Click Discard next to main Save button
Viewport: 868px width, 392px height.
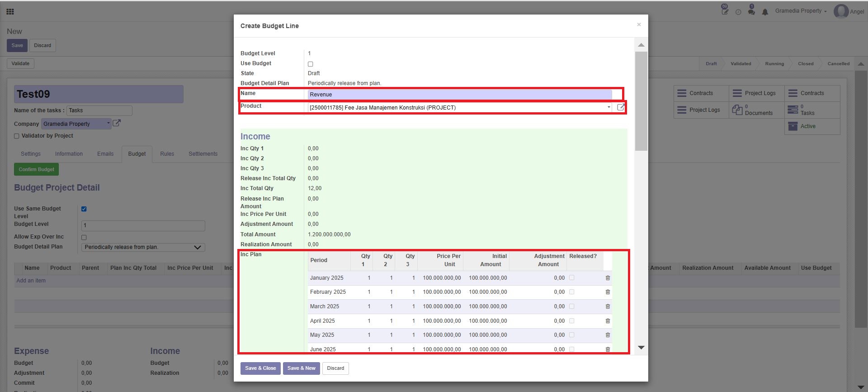(x=42, y=45)
